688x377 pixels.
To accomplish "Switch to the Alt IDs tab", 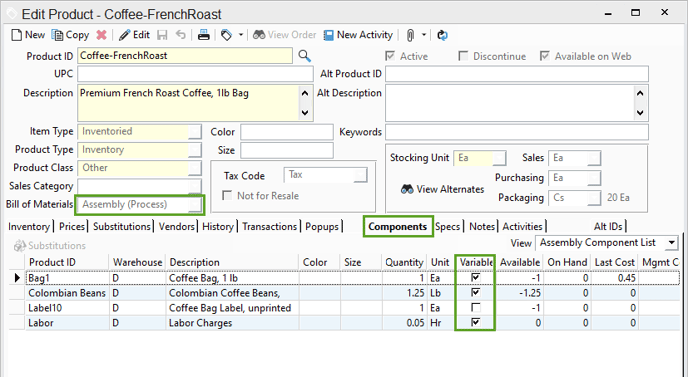I will point(608,226).
